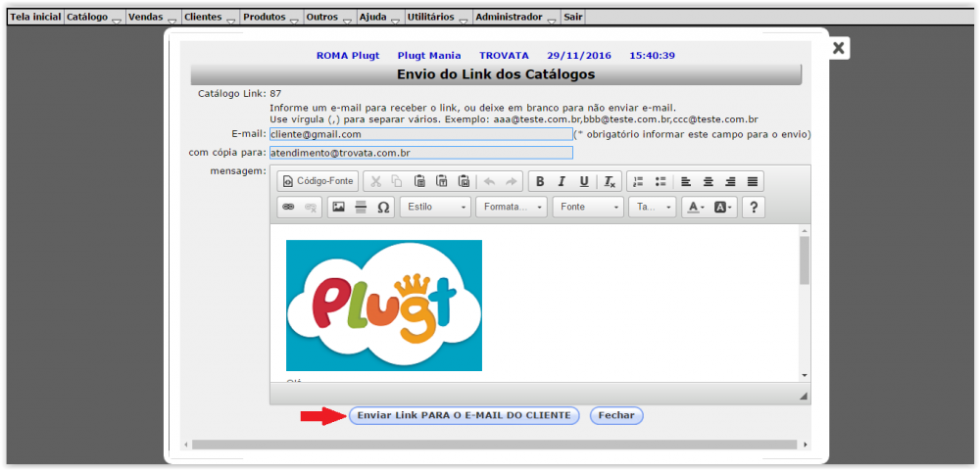Insert a horizontal line
Viewport: 980px width, 470px height.
[x=360, y=208]
